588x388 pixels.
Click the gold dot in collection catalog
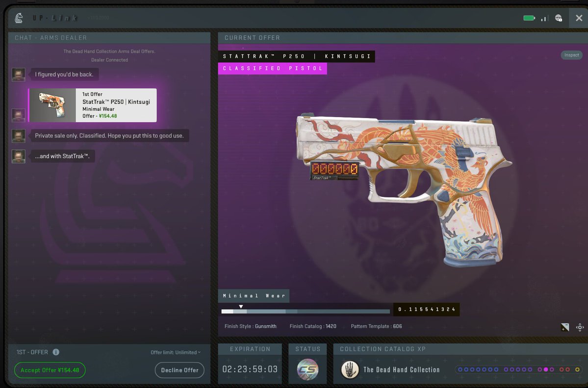(x=577, y=370)
